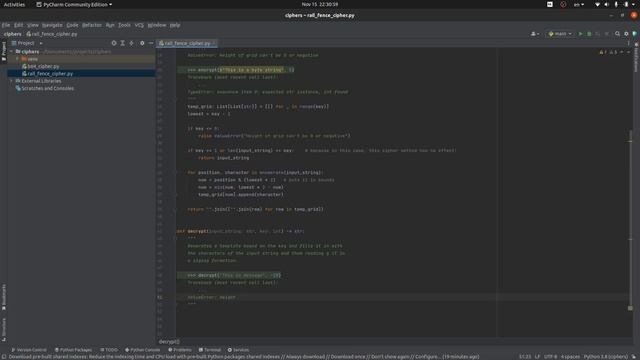
Task: Expand External Libraries node
Action: click(11, 81)
